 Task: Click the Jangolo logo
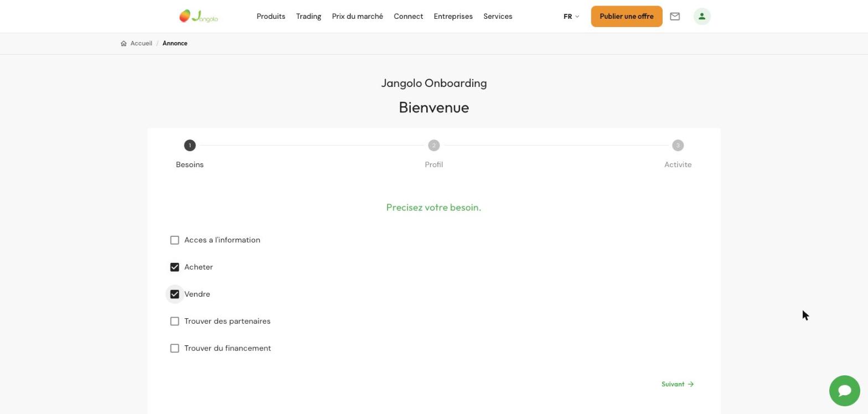tap(199, 17)
